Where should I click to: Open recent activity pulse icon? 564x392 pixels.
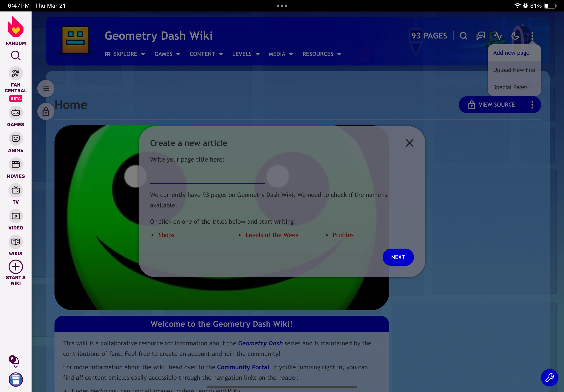498,36
